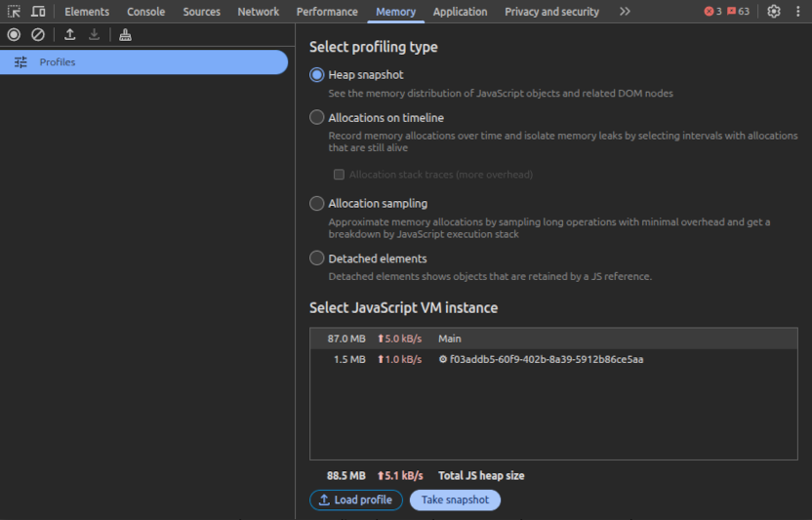Click the Profiles sliders icon in sidebar
The height and width of the screenshot is (520, 812).
[x=20, y=62]
